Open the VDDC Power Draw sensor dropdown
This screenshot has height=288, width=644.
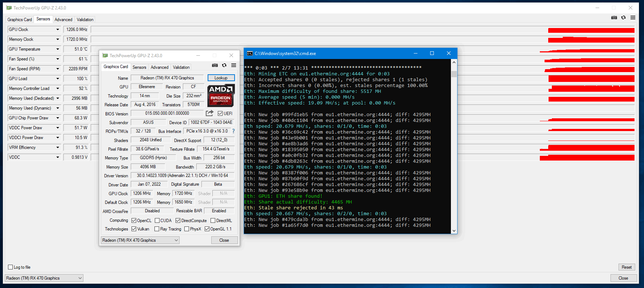point(58,128)
